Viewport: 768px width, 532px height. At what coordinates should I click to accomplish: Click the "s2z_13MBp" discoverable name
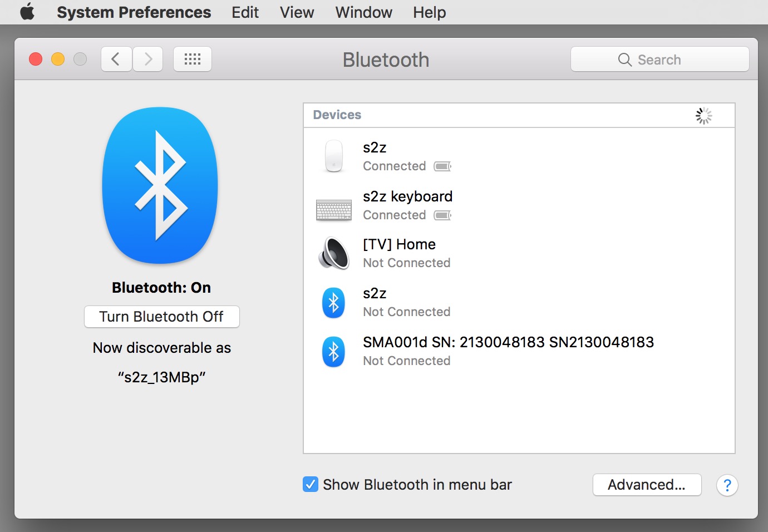[162, 377]
